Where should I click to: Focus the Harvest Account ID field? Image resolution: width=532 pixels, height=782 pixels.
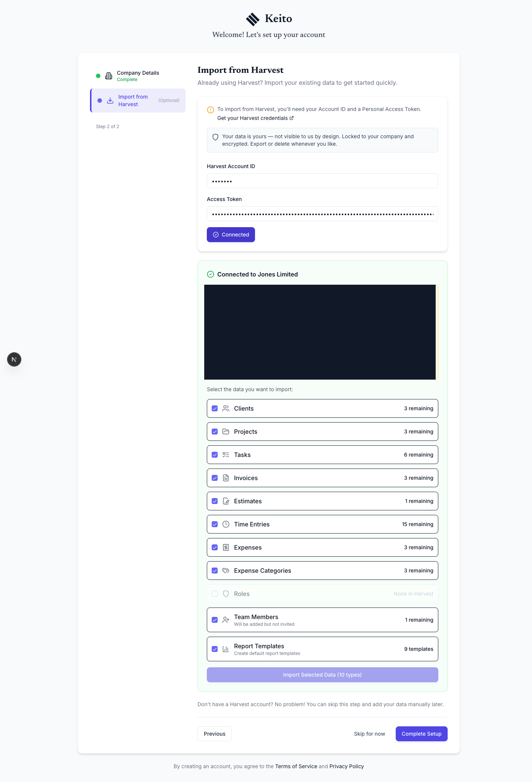323,181
